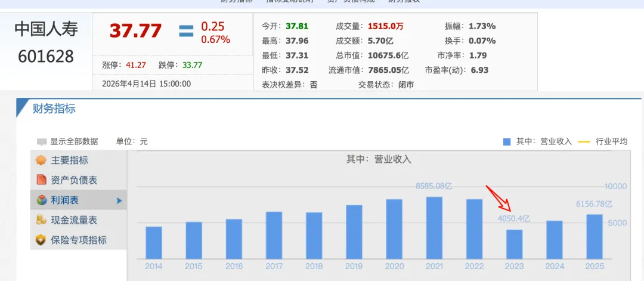This screenshot has height=281, width=644.
Task: Click the 6156.78亿 data label
Action: tap(593, 204)
